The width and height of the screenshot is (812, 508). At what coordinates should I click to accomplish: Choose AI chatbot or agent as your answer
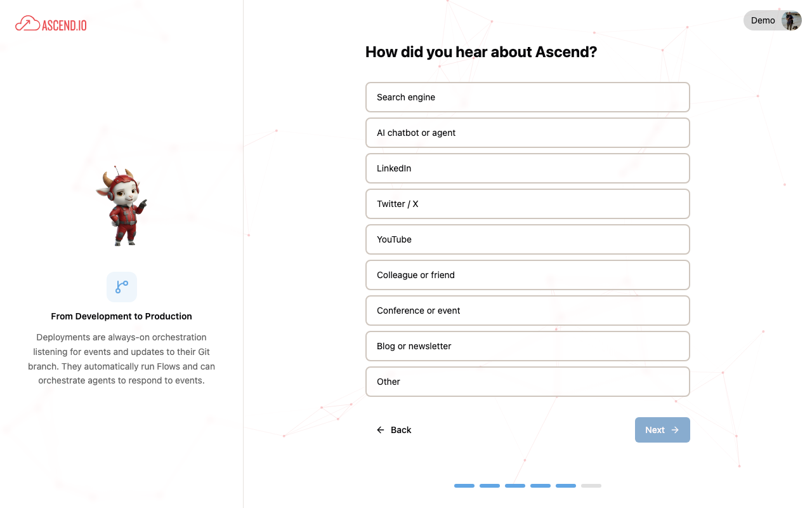point(528,133)
